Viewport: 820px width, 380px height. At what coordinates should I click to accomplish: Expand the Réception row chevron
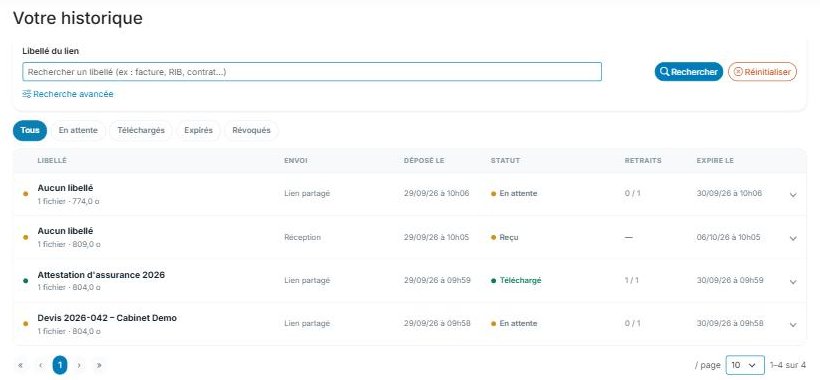793,238
